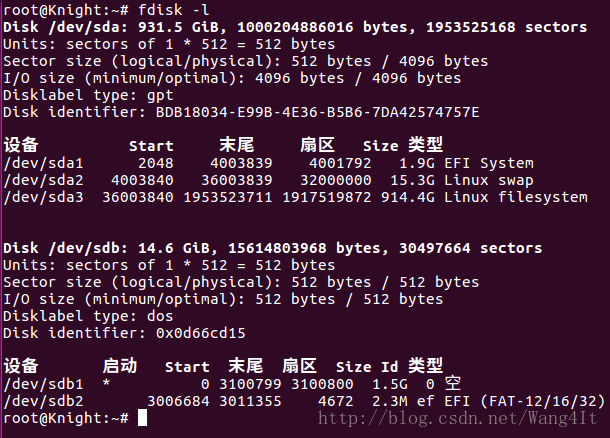Click the blog.csdn.net watermark URL
This screenshot has height=438, width=610.
coord(457,419)
